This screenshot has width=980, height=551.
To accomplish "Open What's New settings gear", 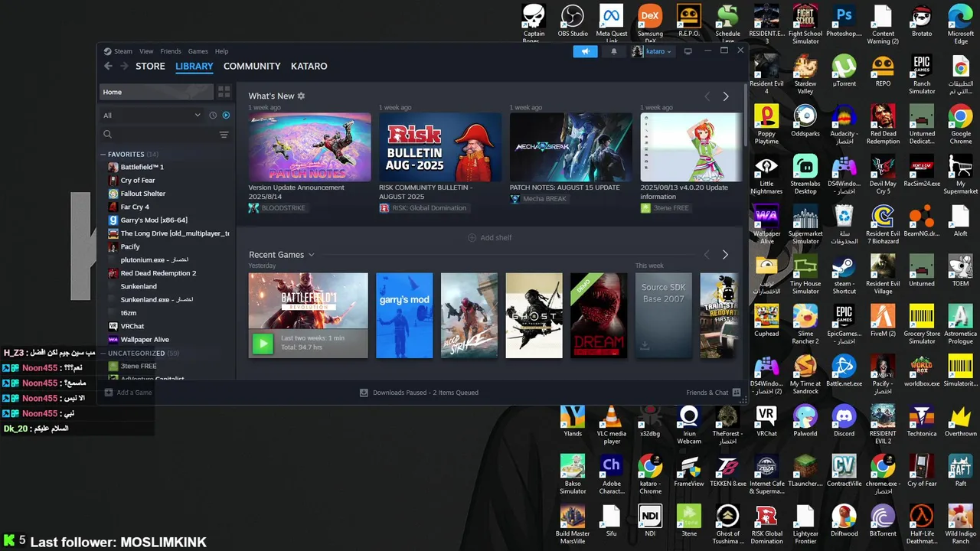I will tap(301, 96).
